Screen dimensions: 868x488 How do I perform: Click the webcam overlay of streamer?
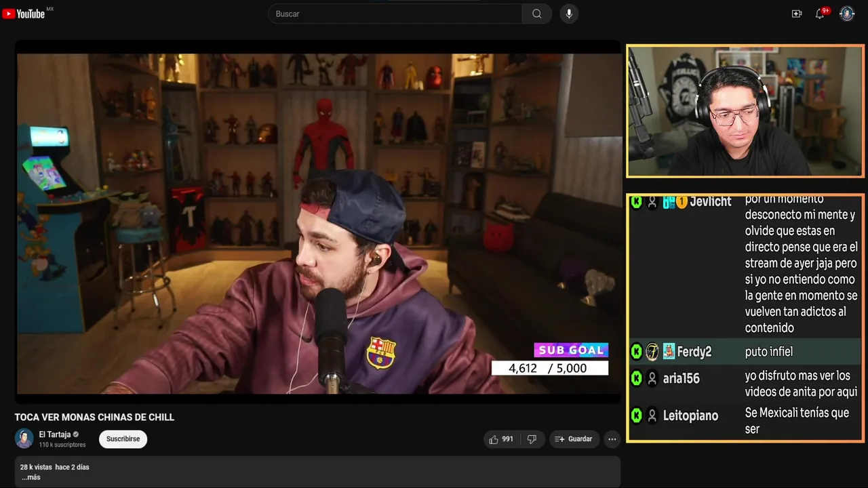(745, 111)
